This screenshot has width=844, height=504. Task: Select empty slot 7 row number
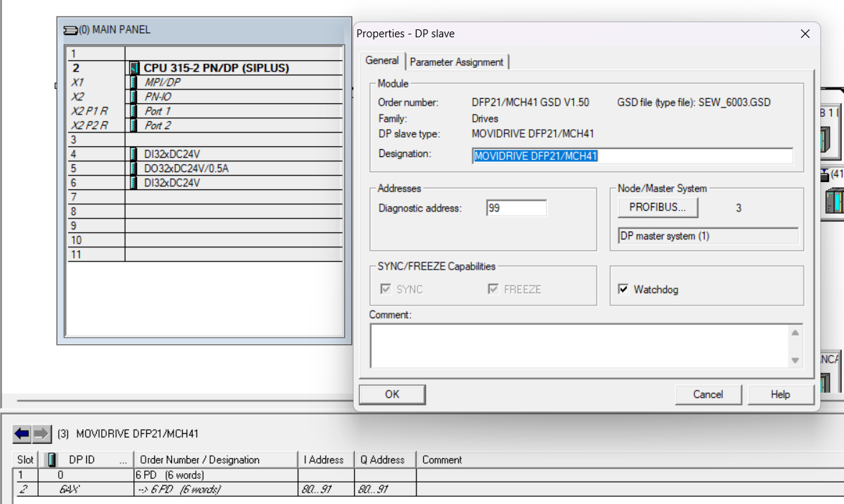(74, 197)
